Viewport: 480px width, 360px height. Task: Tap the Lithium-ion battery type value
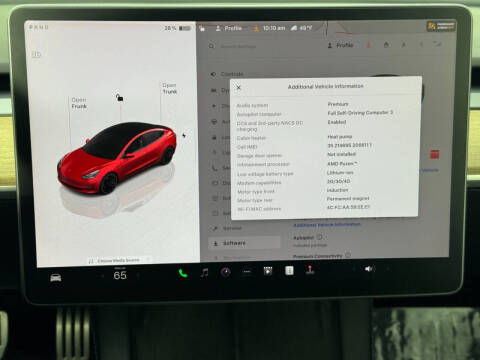point(340,173)
